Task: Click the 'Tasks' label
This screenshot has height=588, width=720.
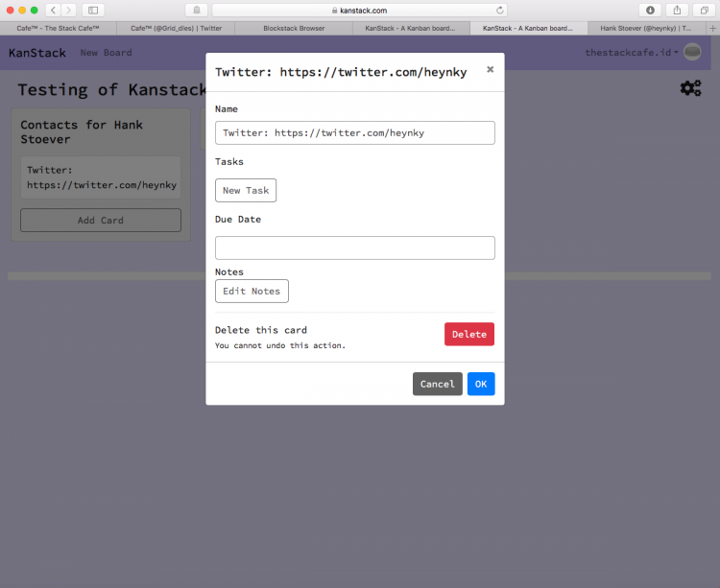Action: [229, 161]
